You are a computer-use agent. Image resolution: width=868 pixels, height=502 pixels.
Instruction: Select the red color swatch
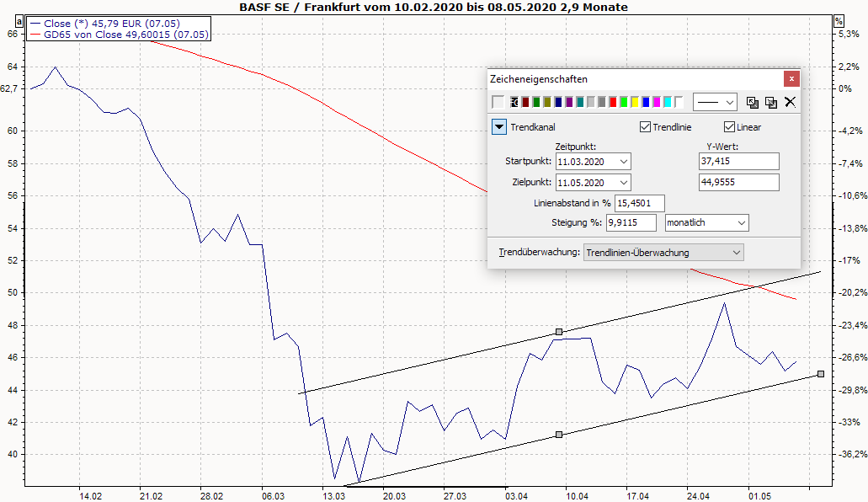coord(613,102)
